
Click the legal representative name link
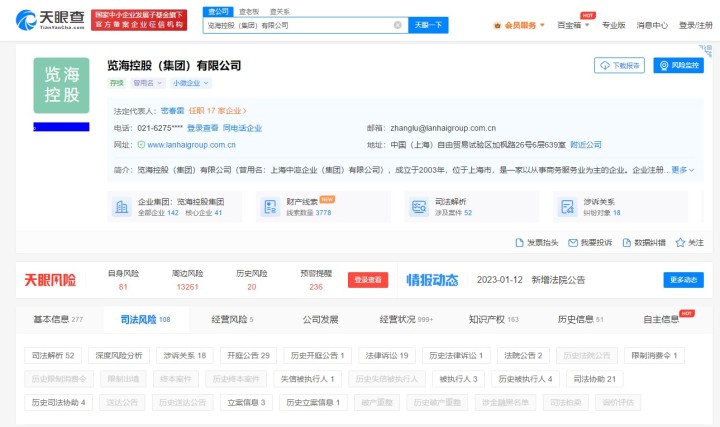173,111
